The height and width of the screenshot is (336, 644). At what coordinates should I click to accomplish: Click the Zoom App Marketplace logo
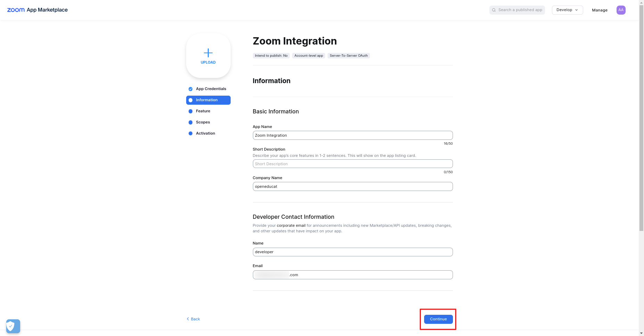pos(38,10)
